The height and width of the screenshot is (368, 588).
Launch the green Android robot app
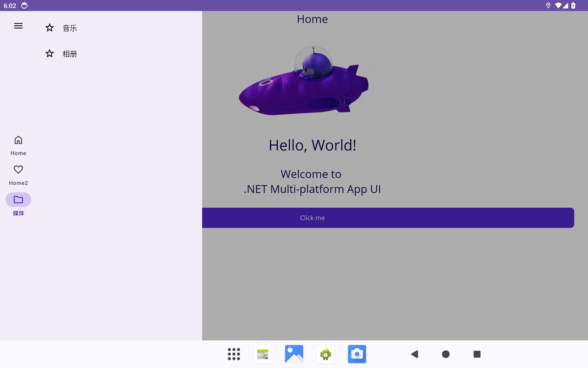[x=326, y=354]
